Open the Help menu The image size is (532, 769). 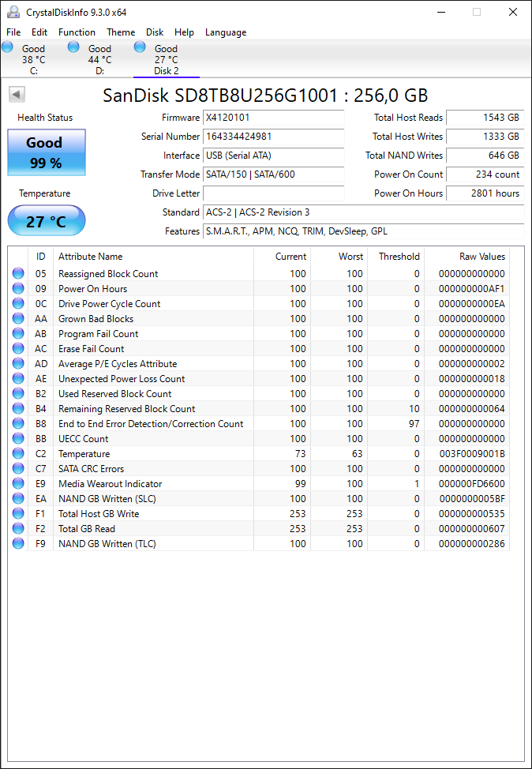click(185, 32)
